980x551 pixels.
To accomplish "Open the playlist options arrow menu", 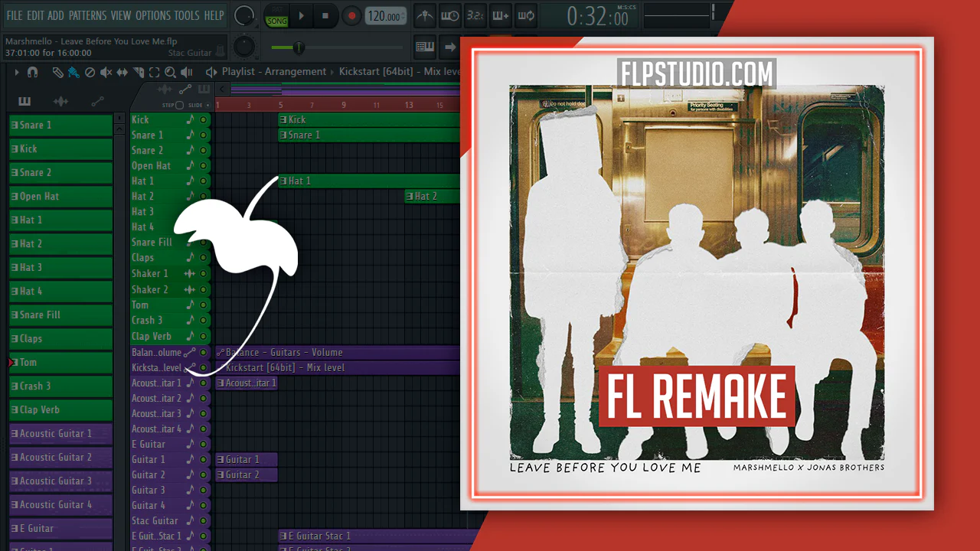I will (x=17, y=73).
